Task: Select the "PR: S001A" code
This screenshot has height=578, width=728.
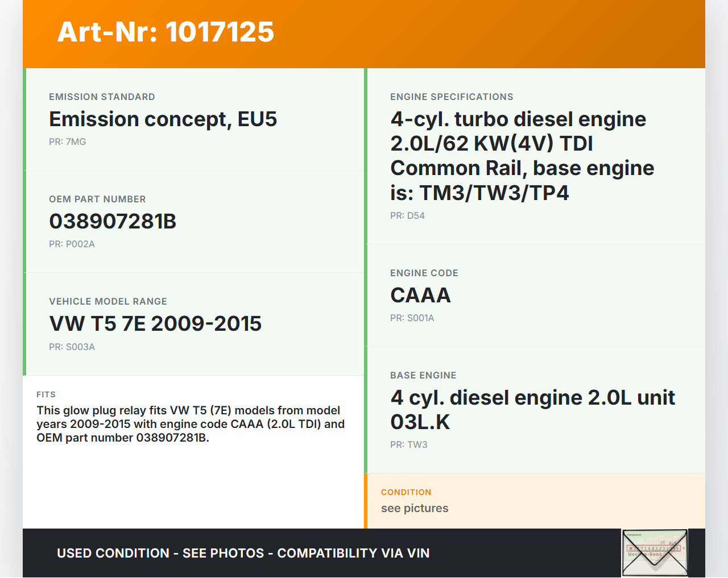Action: (x=412, y=318)
